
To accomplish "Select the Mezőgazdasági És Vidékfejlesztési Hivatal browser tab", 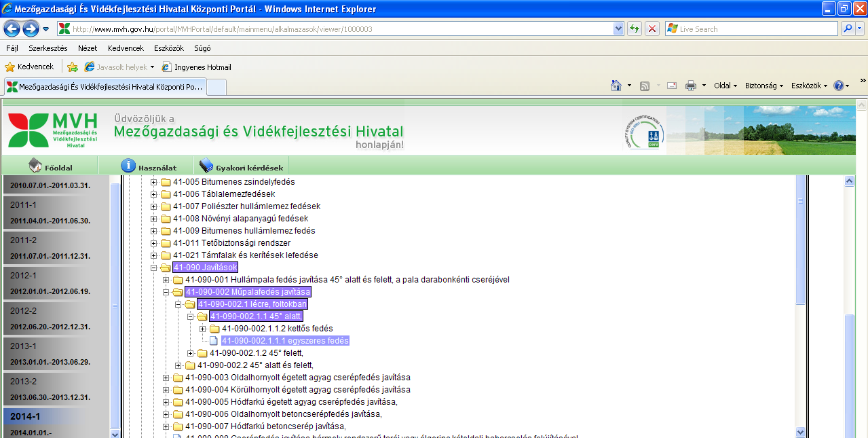I will 104,87.
